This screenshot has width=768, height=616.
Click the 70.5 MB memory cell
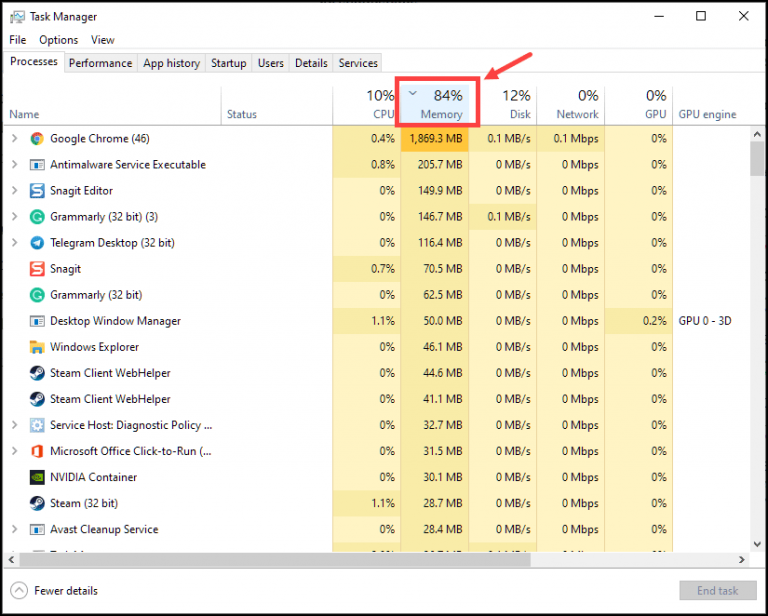(x=434, y=269)
